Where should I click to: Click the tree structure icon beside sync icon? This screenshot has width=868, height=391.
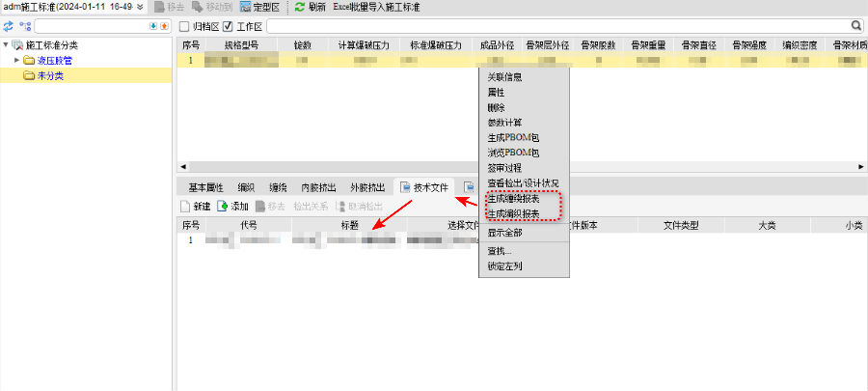click(25, 26)
